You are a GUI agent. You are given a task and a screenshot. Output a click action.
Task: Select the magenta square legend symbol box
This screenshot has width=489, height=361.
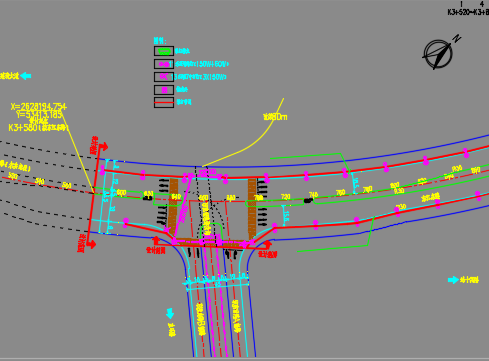164,90
